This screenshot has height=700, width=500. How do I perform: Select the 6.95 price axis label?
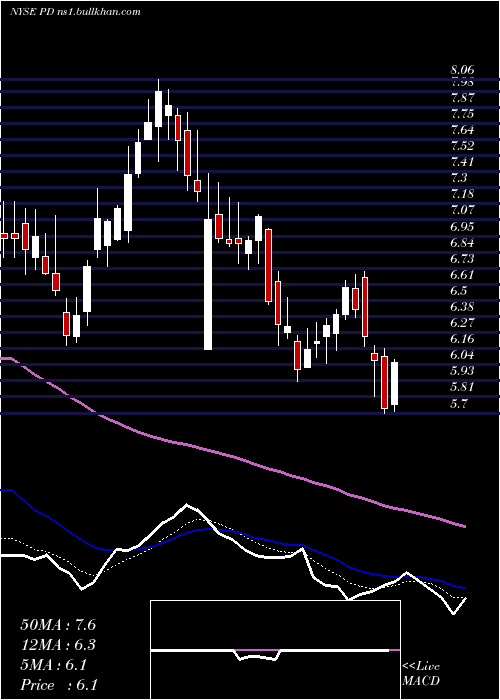pyautogui.click(x=462, y=226)
